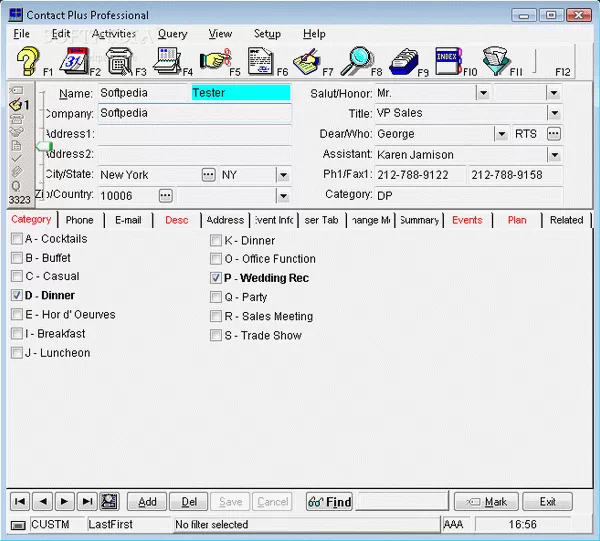600x541 pixels.
Task: Check the R - Sales Meeting checkbox
Action: point(216,316)
